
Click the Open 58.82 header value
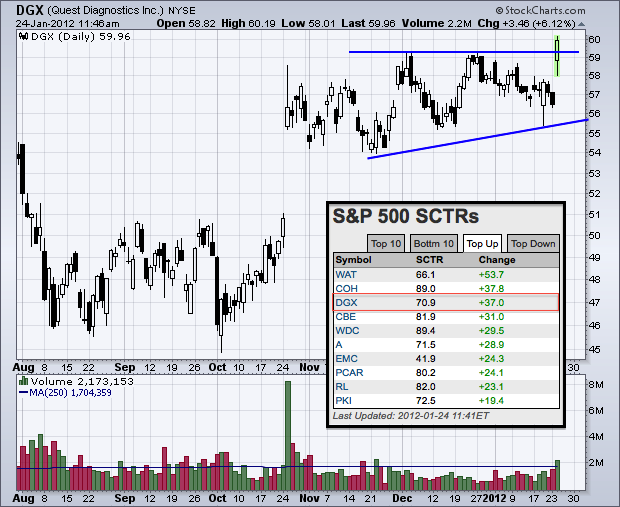click(x=186, y=24)
